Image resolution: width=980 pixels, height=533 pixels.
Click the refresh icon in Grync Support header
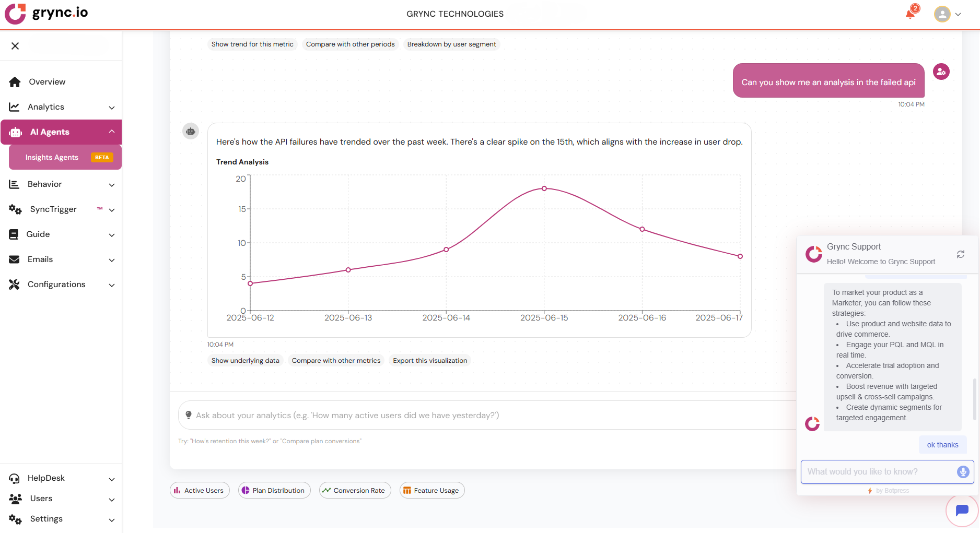pos(960,254)
